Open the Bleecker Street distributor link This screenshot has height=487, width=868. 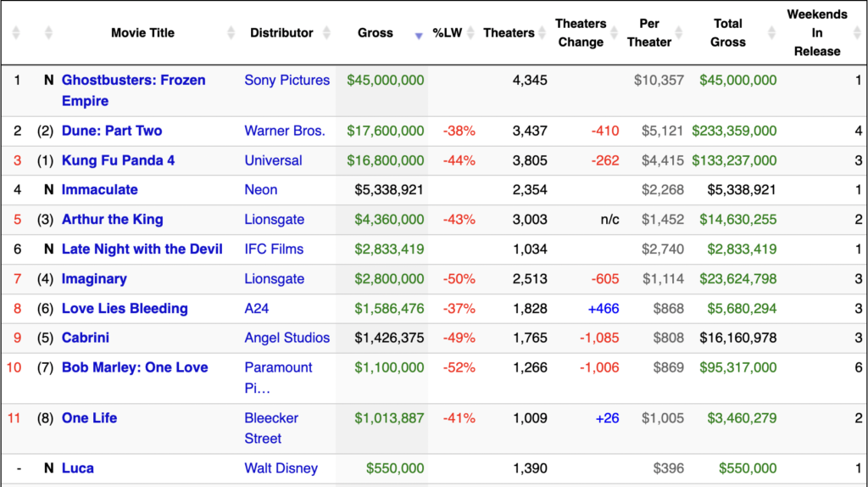coord(271,428)
